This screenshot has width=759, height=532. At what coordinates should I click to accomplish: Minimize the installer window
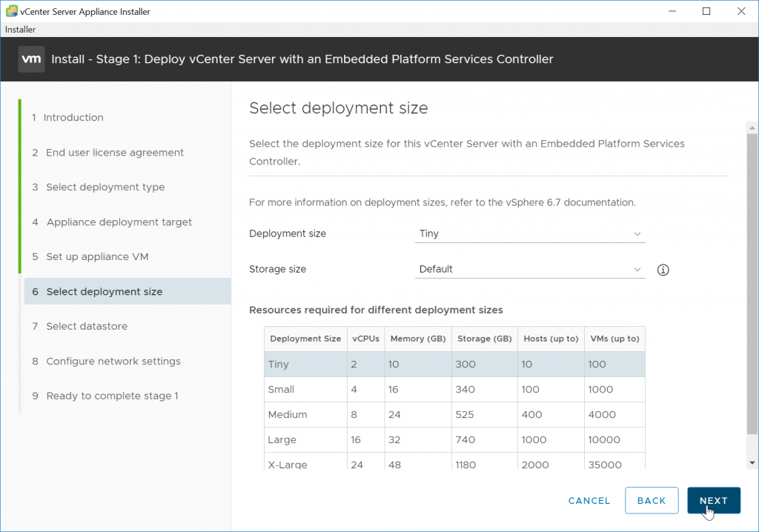click(672, 11)
